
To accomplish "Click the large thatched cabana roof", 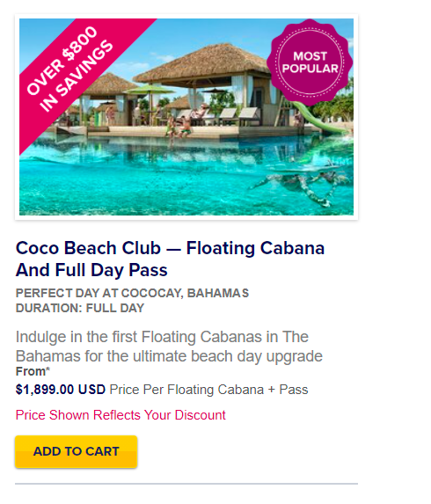I will tap(203, 62).
